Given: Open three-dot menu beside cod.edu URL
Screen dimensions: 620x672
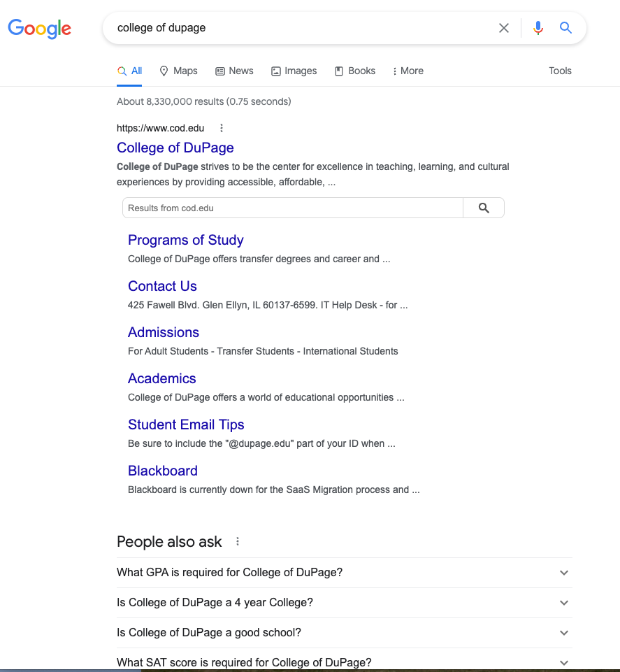Looking at the screenshot, I should point(222,128).
